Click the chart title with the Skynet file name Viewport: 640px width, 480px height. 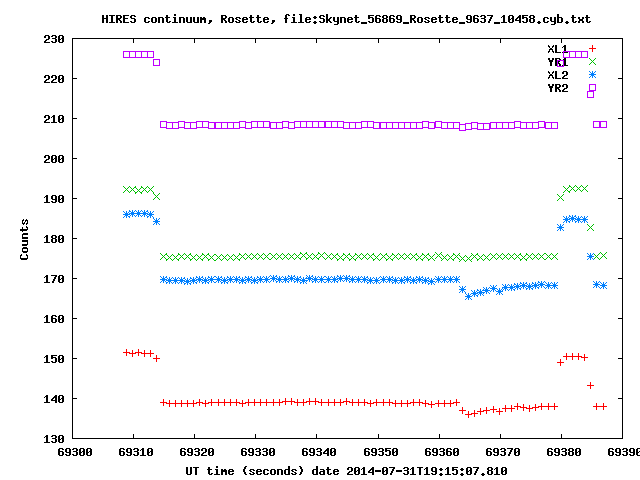click(x=346, y=19)
